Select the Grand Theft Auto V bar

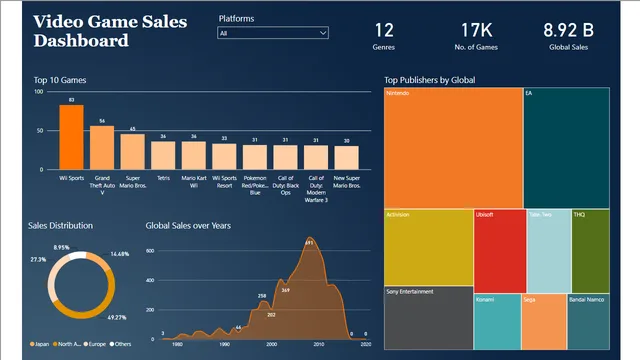(x=102, y=148)
